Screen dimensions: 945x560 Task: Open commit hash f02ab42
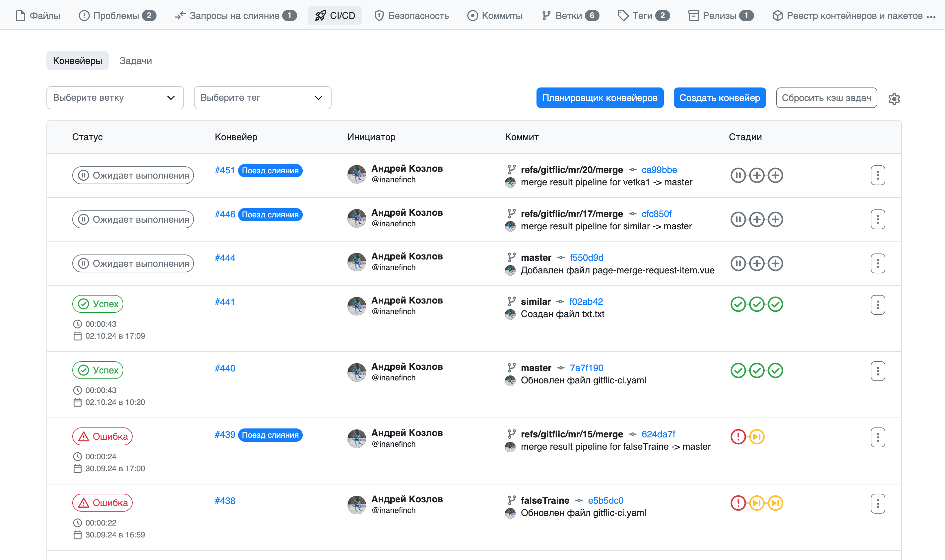tap(586, 302)
